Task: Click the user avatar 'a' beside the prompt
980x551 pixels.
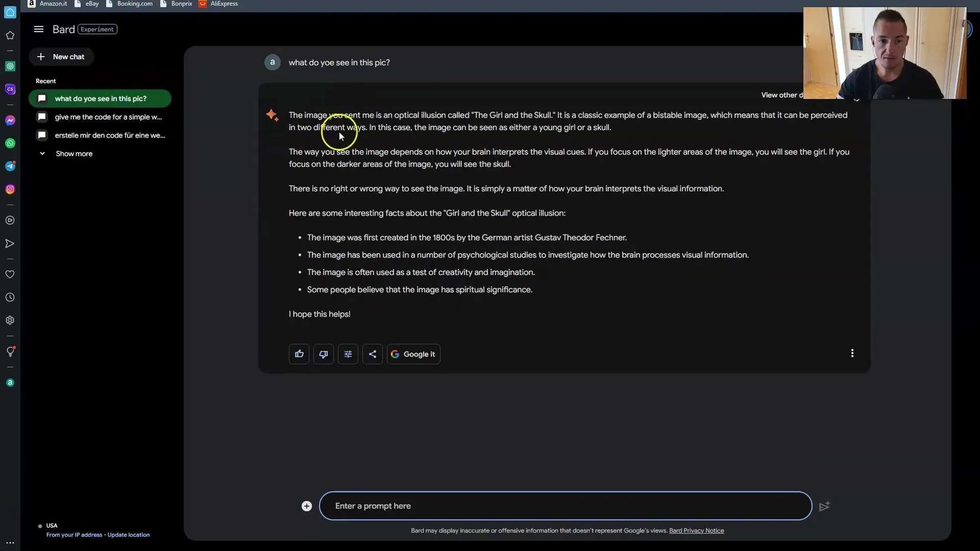Action: 273,62
